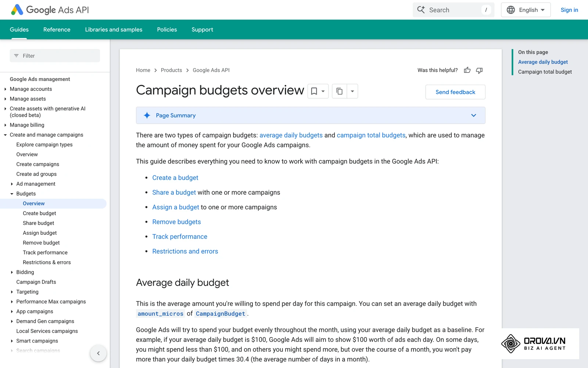Open the Support tab
588x368 pixels.
[x=202, y=29]
